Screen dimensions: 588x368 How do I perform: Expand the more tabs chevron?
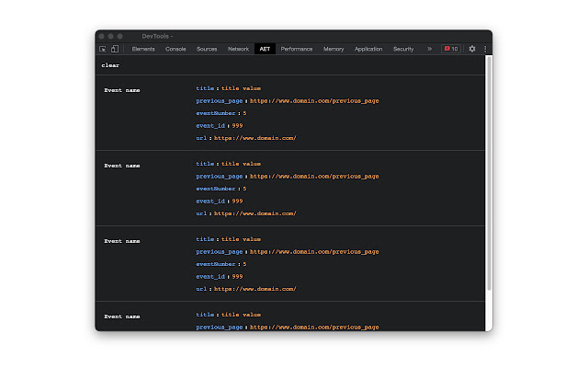[x=429, y=49]
